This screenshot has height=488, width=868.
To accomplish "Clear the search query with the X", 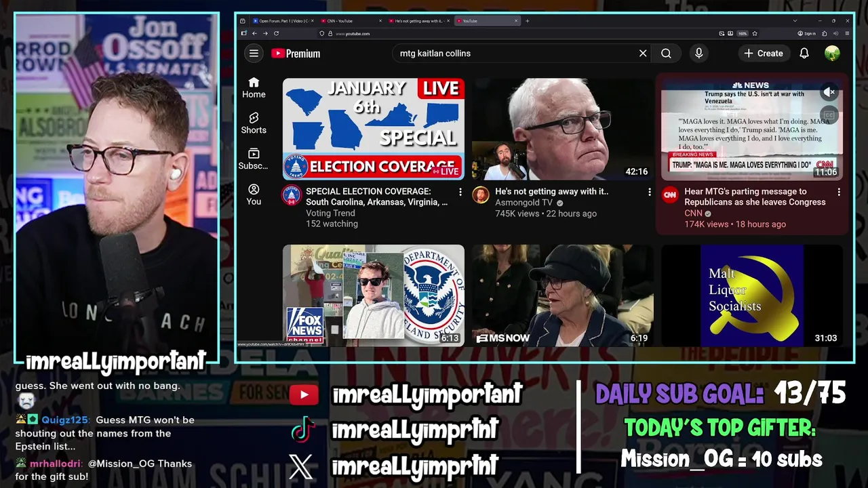I will [643, 54].
